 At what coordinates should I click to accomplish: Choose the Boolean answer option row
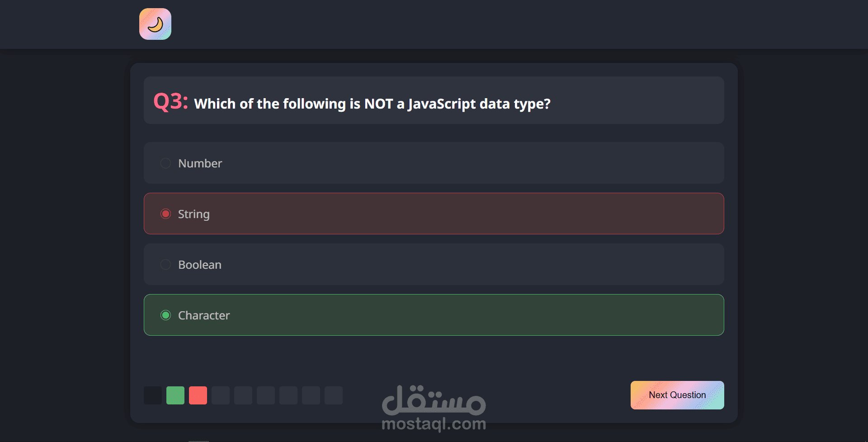tap(434, 264)
